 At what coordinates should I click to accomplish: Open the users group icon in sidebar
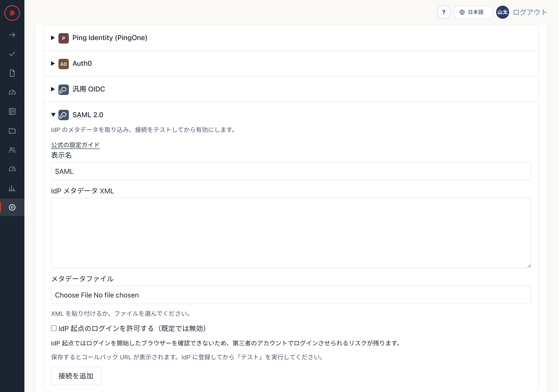(x=12, y=150)
